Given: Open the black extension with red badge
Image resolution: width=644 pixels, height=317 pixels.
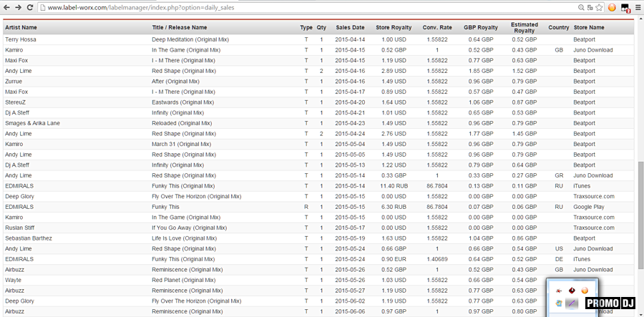Looking at the screenshot, I should pyautogui.click(x=625, y=7).
